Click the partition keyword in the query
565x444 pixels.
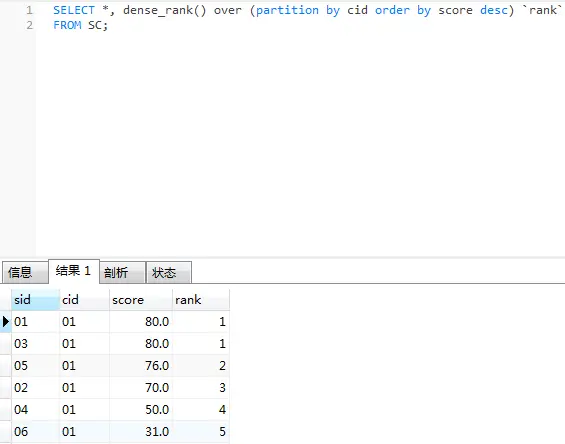pyautogui.click(x=288, y=10)
